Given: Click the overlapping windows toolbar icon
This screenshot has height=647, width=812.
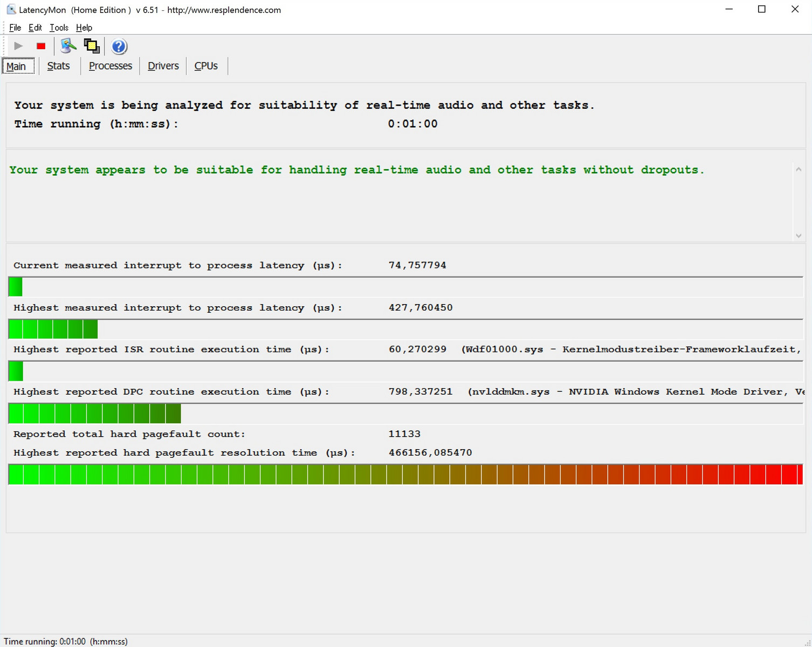Looking at the screenshot, I should tap(92, 46).
